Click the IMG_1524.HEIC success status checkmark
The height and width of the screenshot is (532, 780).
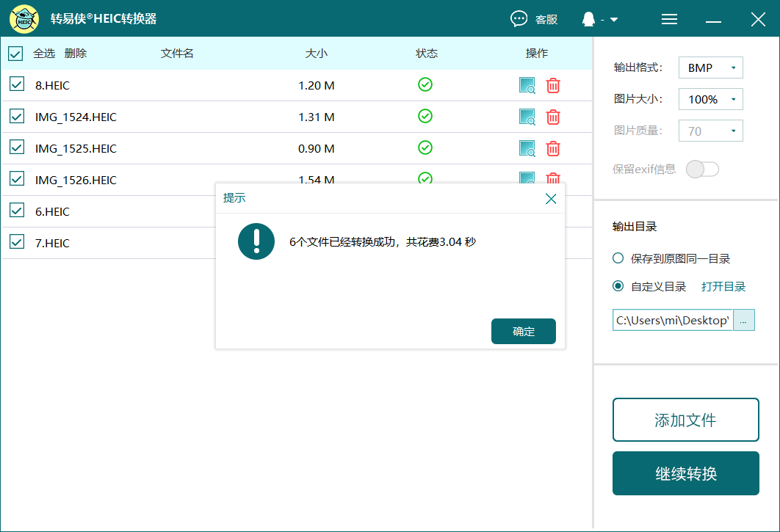(425, 116)
